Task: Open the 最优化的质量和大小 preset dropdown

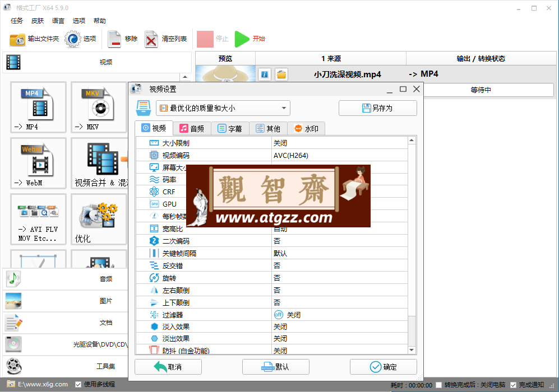Action: coord(223,108)
